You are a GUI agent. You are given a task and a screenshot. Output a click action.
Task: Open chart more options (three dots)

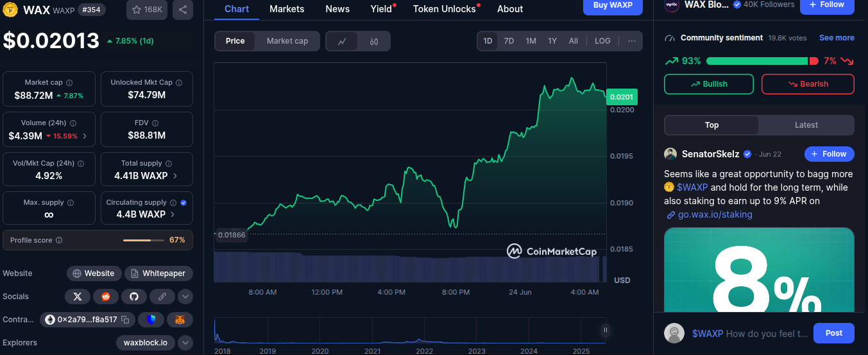[632, 41]
